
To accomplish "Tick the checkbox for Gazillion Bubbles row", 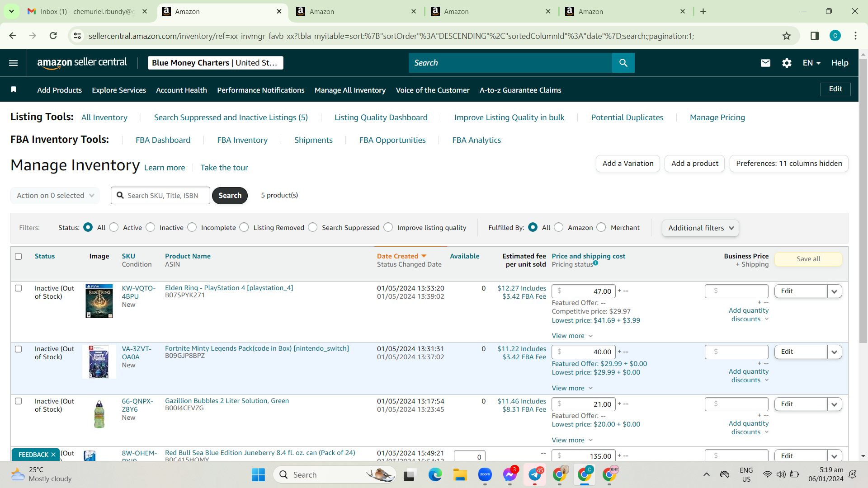I will tap(19, 401).
